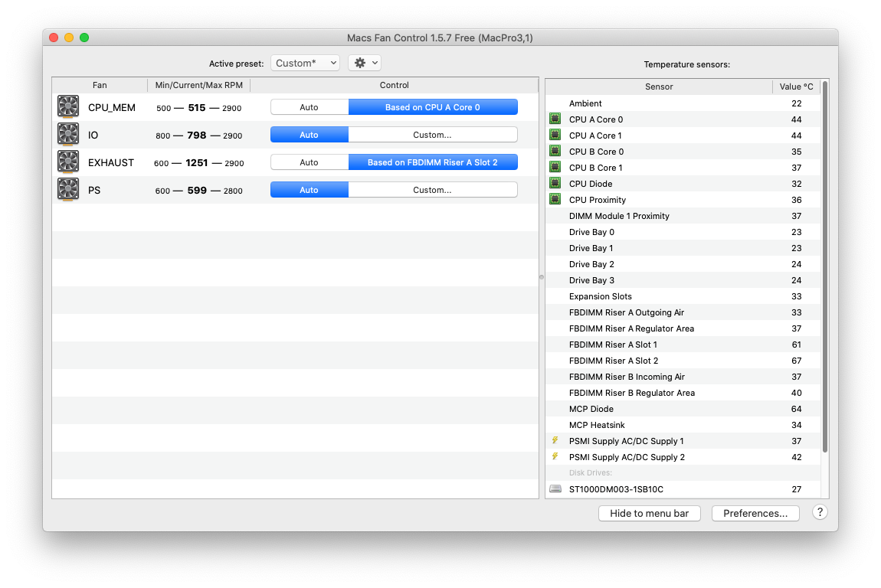
Task: Click the lightning icon for PSMI Supply 2
Action: click(x=555, y=456)
